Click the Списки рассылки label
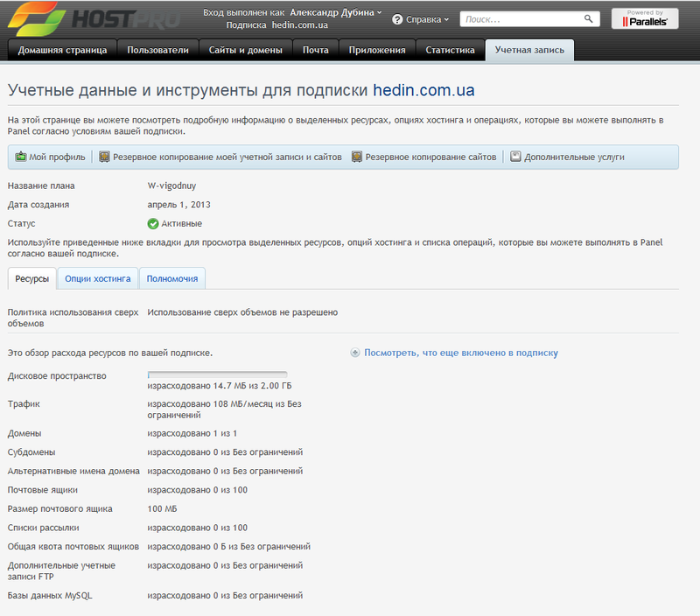 43,528
